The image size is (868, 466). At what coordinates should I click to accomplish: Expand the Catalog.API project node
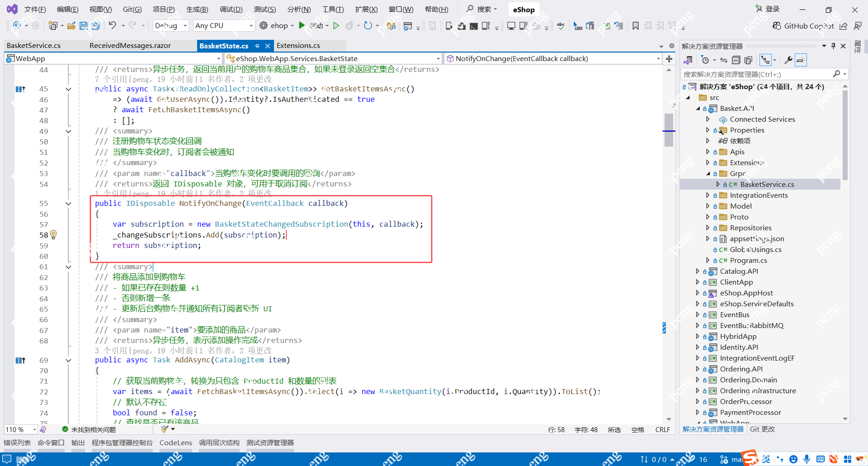click(697, 271)
